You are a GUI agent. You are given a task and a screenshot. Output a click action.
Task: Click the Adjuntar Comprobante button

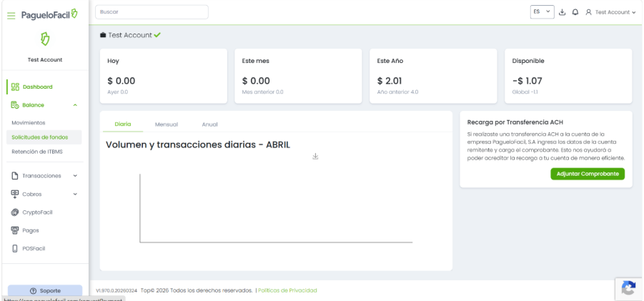pyautogui.click(x=588, y=174)
